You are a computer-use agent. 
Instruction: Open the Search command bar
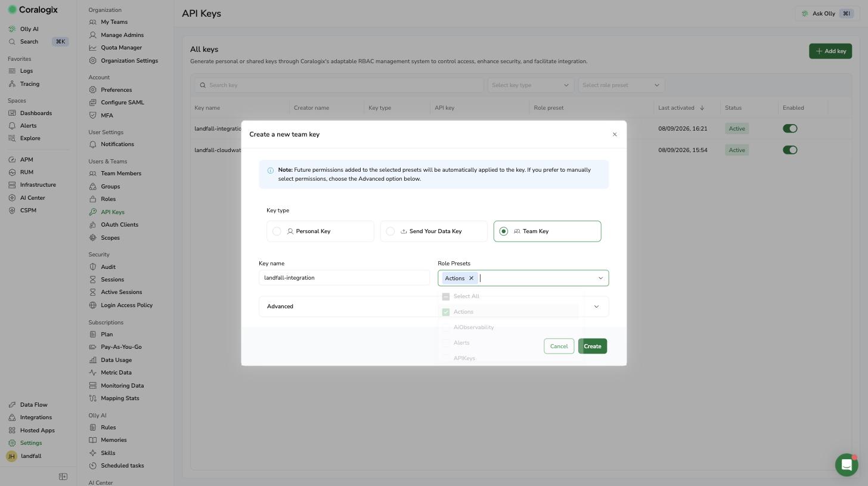[x=38, y=42]
